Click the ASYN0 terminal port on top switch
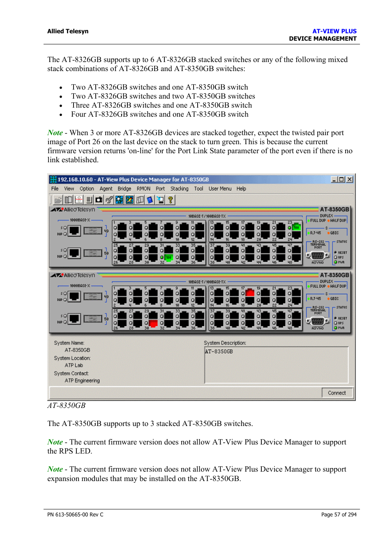 [x=318, y=256]
